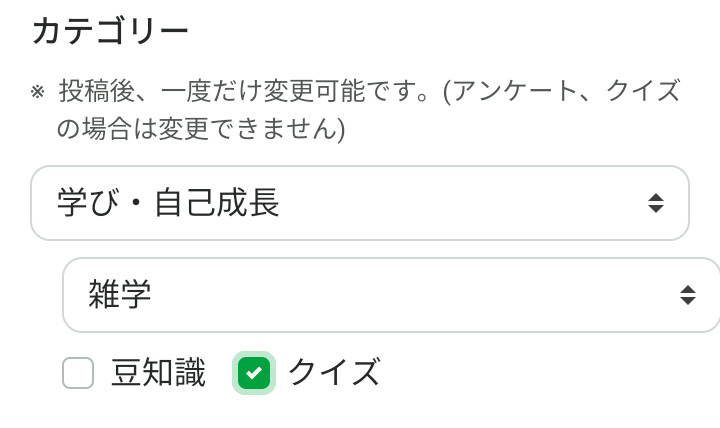The image size is (720, 428).
Task: Toggle クイズ by clicking its text label
Action: click(334, 373)
